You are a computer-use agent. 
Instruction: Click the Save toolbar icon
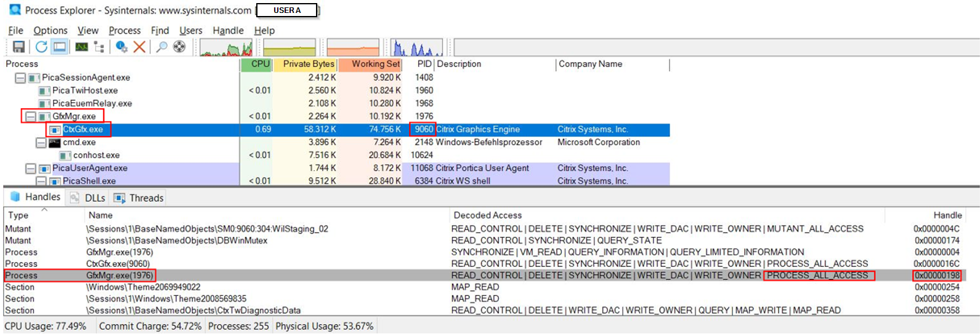(18, 47)
